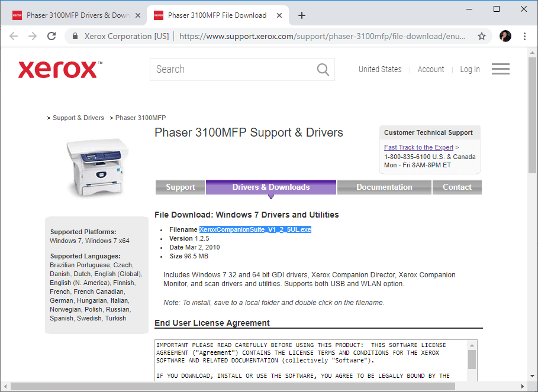Open the Xerox hamburger menu

tap(501, 69)
